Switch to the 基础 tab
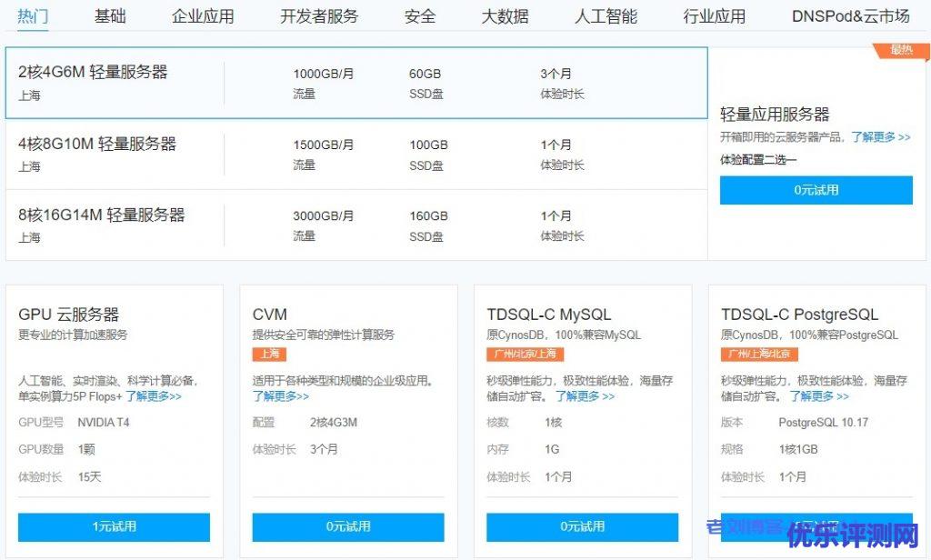This screenshot has height=560, width=931. (110, 16)
